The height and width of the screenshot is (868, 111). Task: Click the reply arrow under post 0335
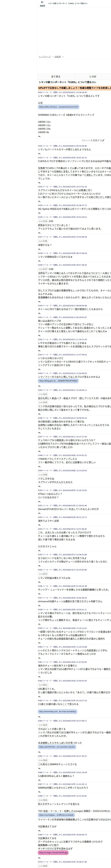tap(39, 213)
